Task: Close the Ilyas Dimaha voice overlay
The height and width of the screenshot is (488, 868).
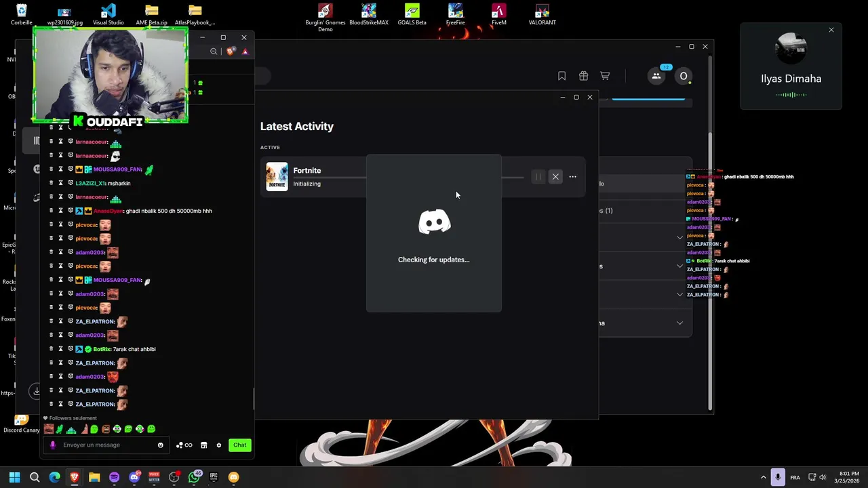Action: 831,30
